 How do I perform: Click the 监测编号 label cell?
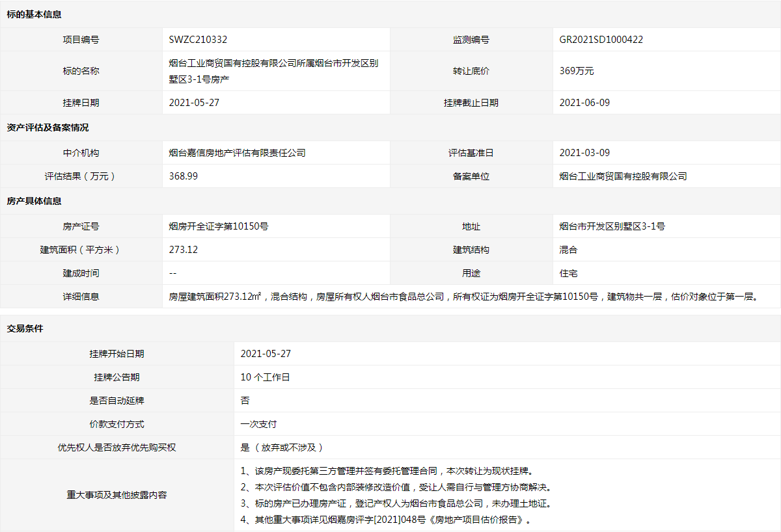coord(471,40)
